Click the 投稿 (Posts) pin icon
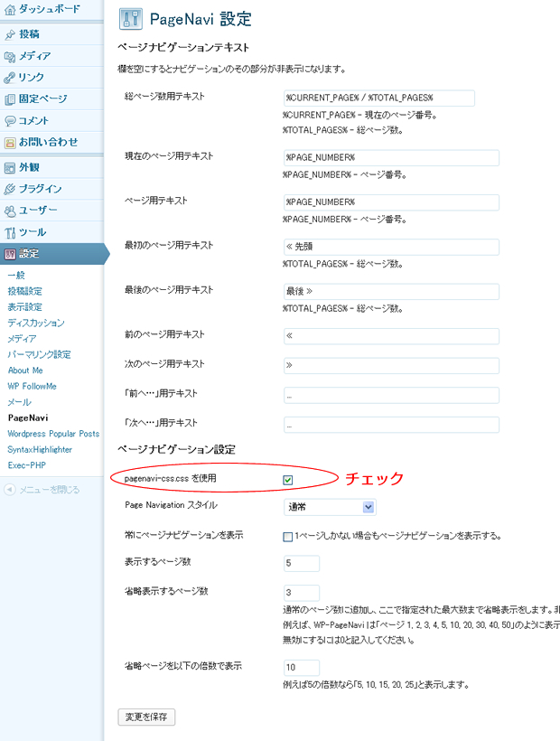The image size is (560, 741). [10, 34]
